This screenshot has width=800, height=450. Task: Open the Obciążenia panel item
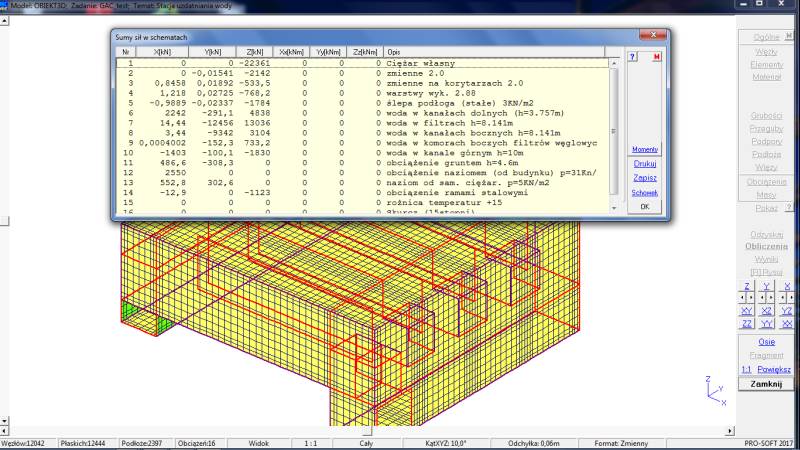[x=766, y=182]
